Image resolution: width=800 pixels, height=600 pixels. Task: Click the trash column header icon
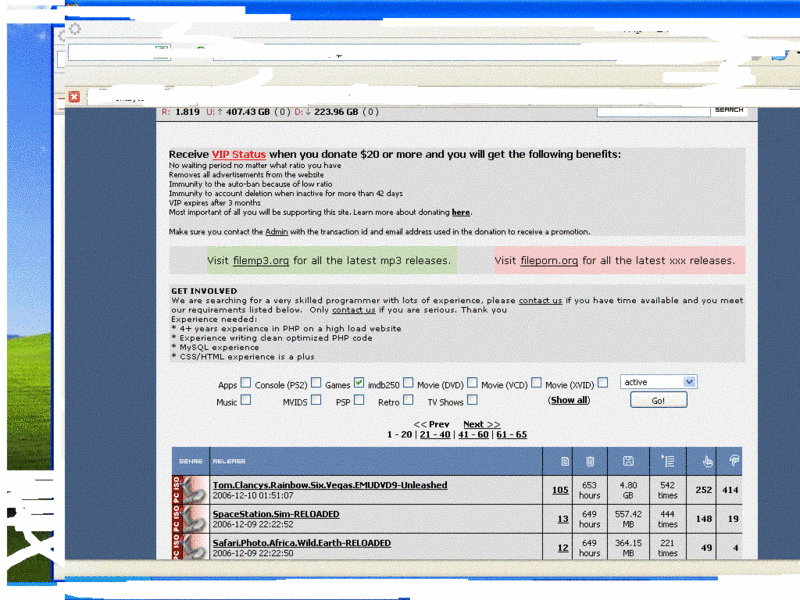click(590, 461)
